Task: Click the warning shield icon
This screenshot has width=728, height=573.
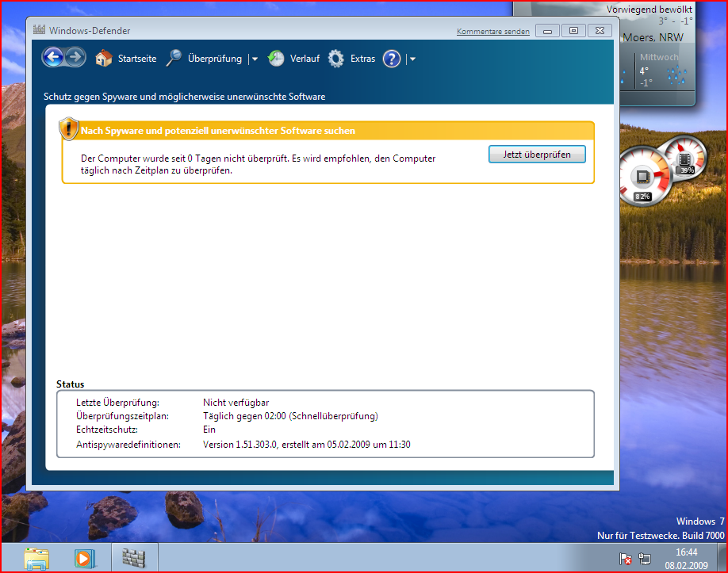Action: (69, 128)
